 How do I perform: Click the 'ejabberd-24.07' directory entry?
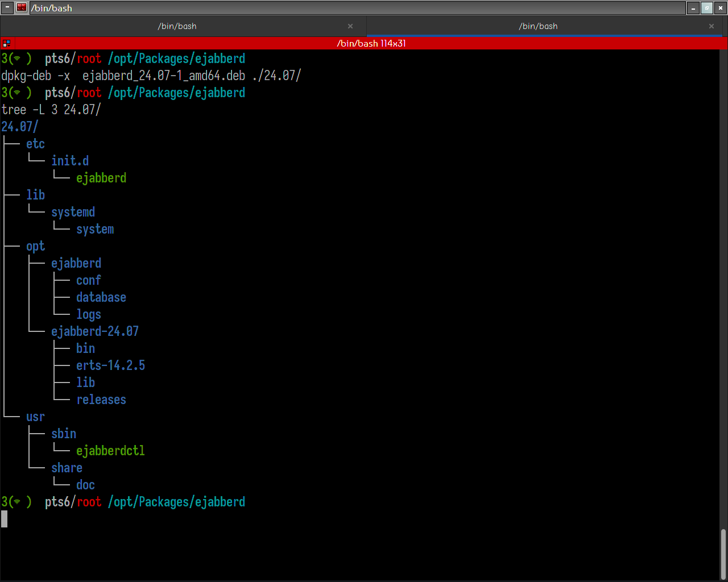point(95,331)
